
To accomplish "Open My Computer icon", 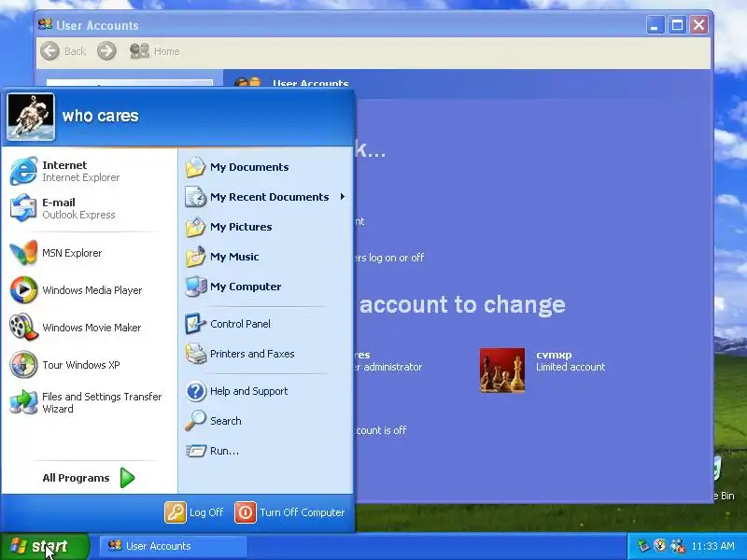I will click(195, 287).
